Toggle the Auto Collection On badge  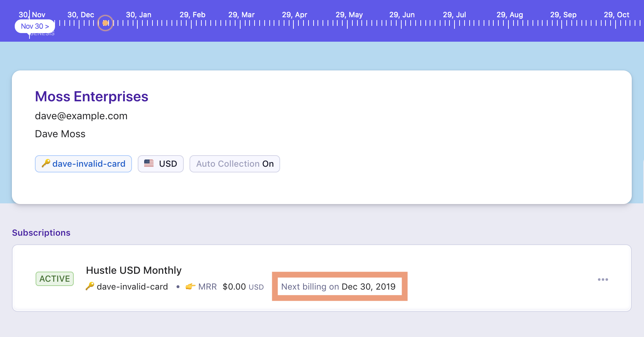234,164
